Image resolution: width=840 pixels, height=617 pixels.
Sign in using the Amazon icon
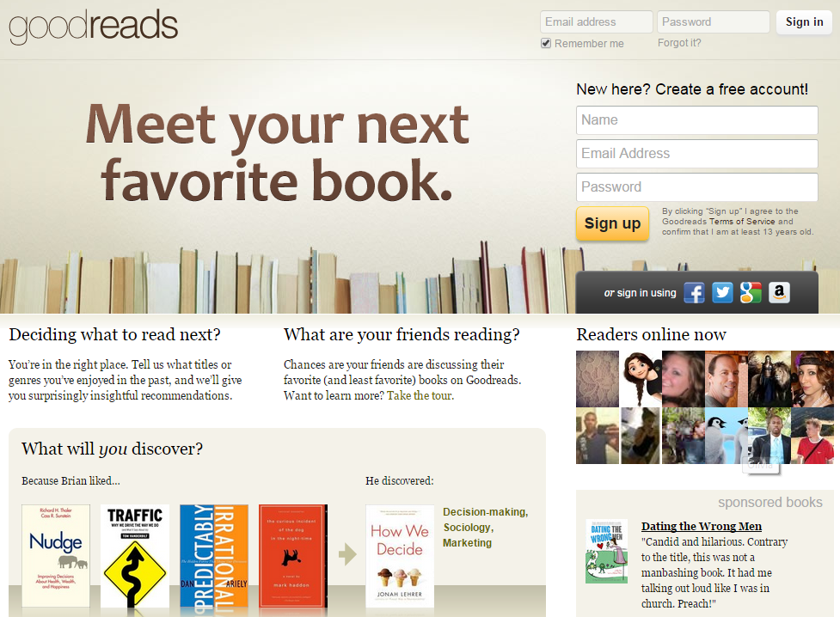779,292
